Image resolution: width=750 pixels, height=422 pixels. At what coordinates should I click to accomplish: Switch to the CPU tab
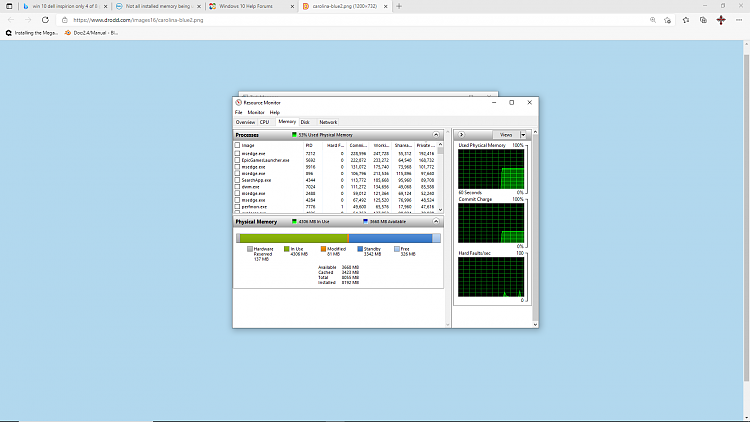pyautogui.click(x=265, y=122)
